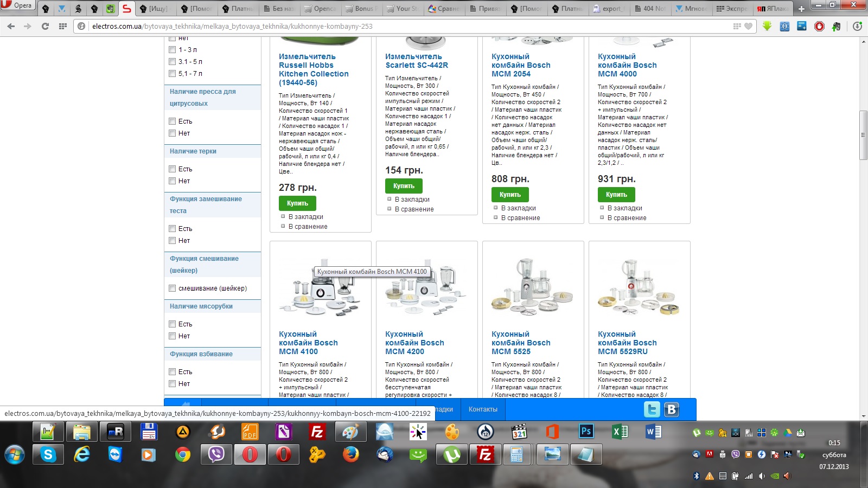Launch Firefox from the taskbar

(x=351, y=454)
